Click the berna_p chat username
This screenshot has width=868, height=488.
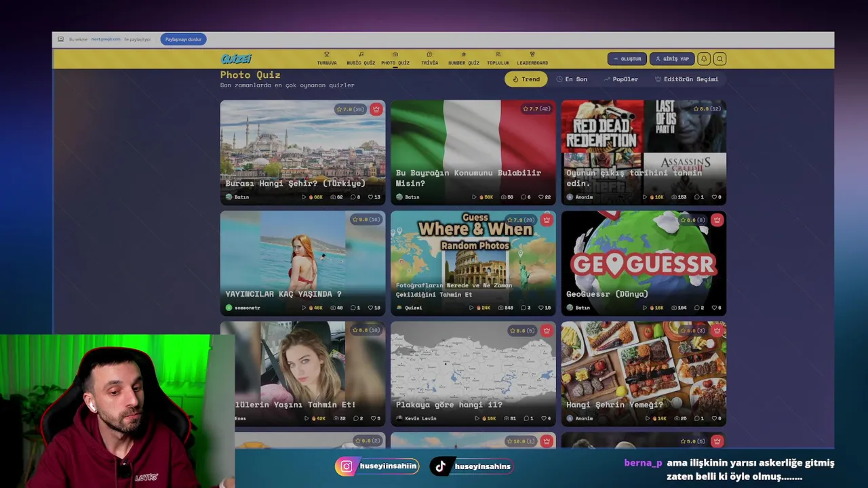tap(643, 463)
